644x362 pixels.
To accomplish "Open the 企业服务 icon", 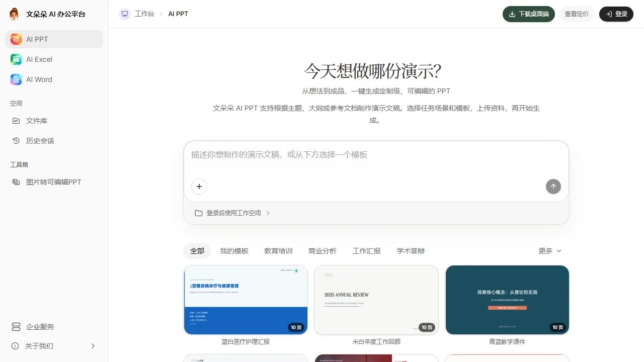I will 16,327.
